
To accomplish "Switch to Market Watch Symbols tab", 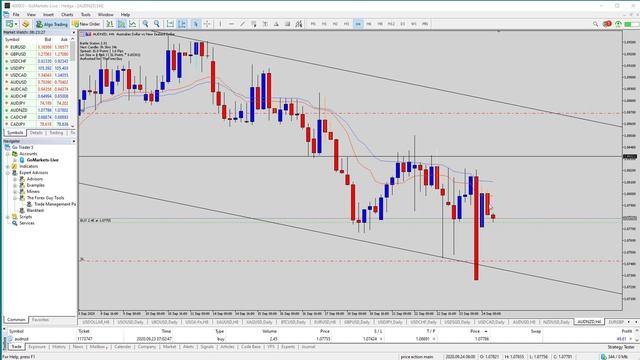I will click(x=15, y=133).
